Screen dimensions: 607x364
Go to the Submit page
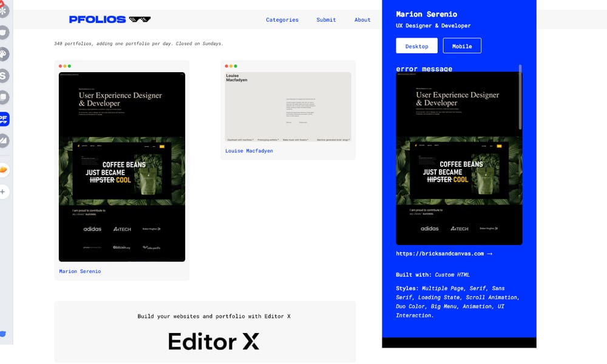pyautogui.click(x=326, y=20)
